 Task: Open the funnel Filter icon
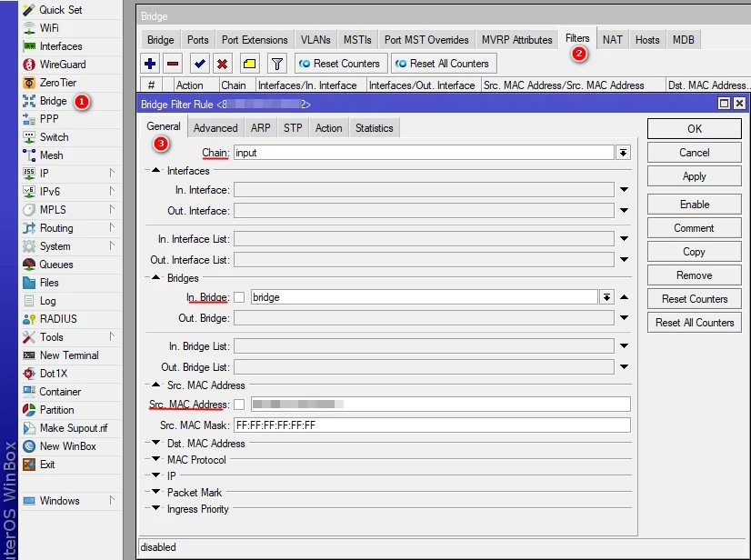tap(276, 64)
